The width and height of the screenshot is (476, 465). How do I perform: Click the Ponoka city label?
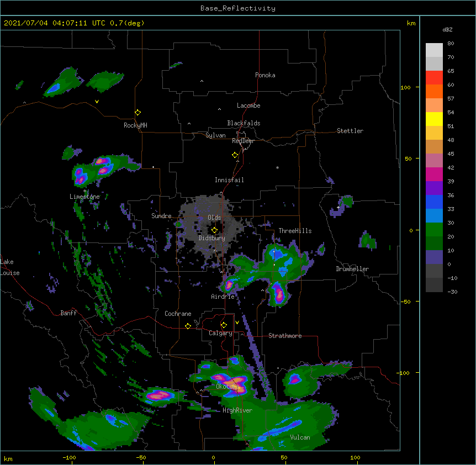pyautogui.click(x=265, y=75)
